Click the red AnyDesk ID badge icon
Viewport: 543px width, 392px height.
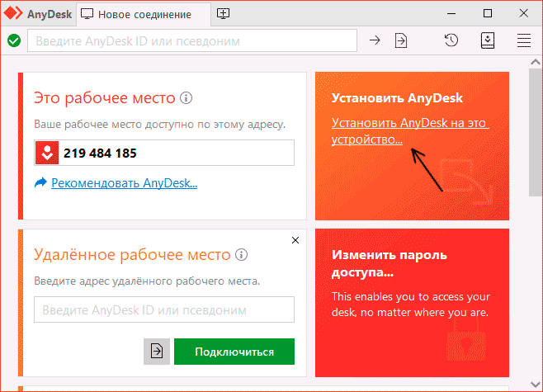pos(47,153)
